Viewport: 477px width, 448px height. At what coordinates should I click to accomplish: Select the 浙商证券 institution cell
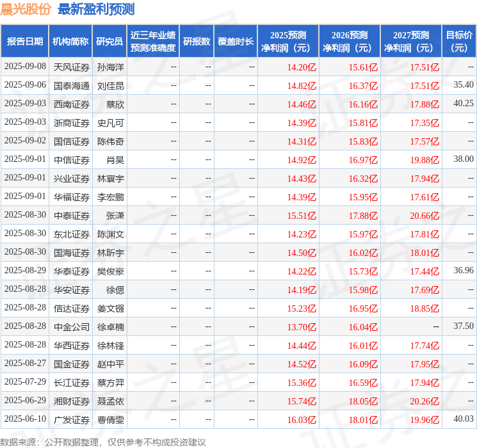pos(72,123)
